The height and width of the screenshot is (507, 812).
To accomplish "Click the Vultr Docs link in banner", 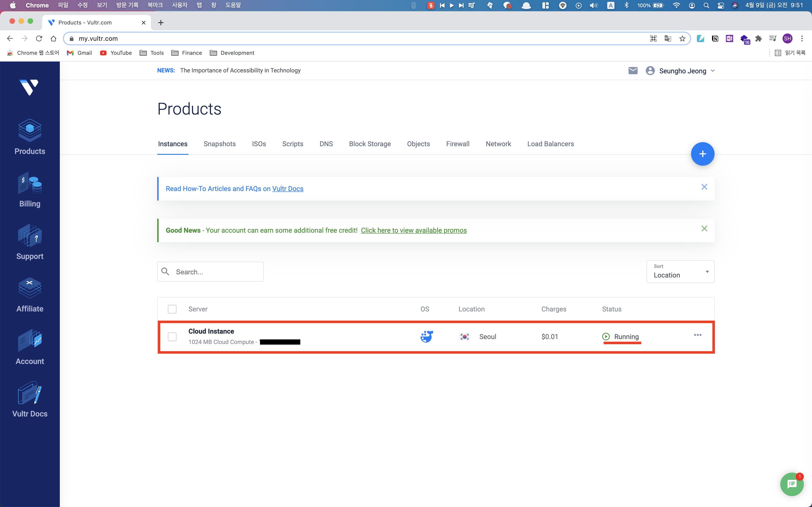I will click(287, 188).
